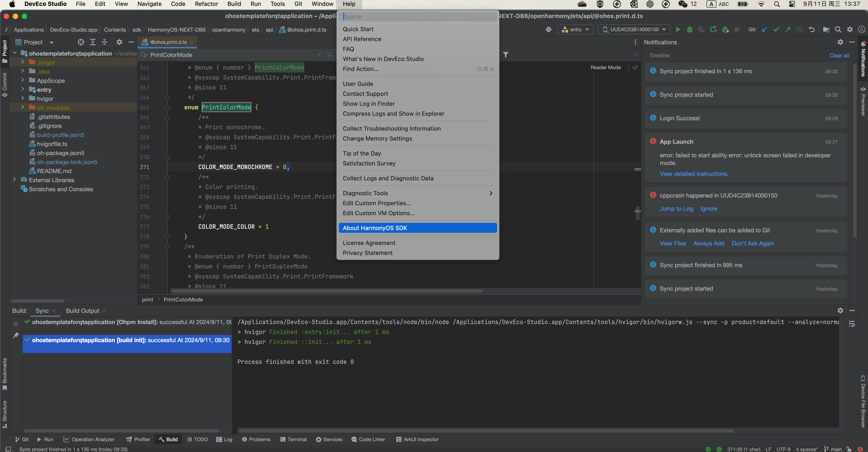Viewport: 868px width, 452px height.
Task: Click Clear all in Notifications
Action: tap(839, 56)
